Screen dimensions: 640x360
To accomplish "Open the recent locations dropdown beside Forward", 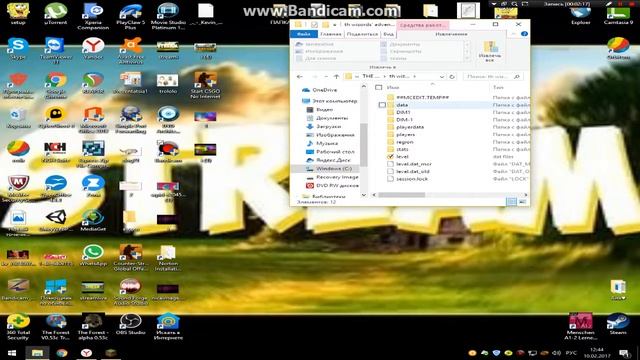I will pos(326,76).
